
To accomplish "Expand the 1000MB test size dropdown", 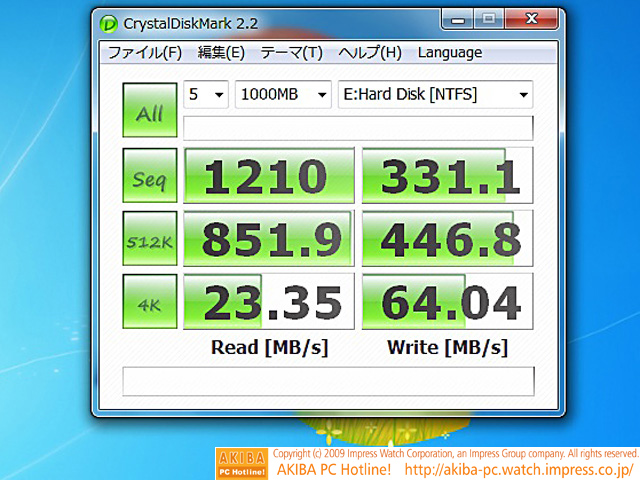I will pyautogui.click(x=283, y=95).
